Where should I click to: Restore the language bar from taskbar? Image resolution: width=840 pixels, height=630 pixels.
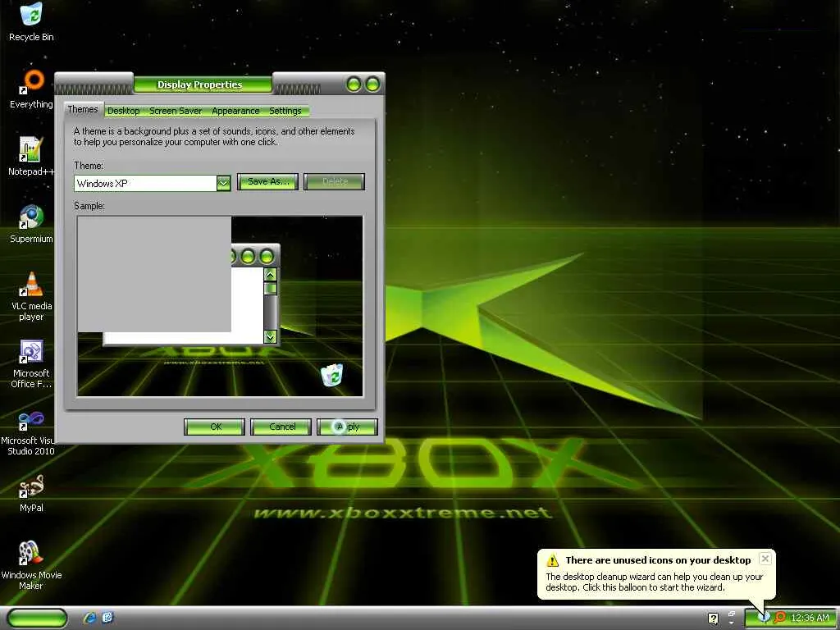(732, 614)
